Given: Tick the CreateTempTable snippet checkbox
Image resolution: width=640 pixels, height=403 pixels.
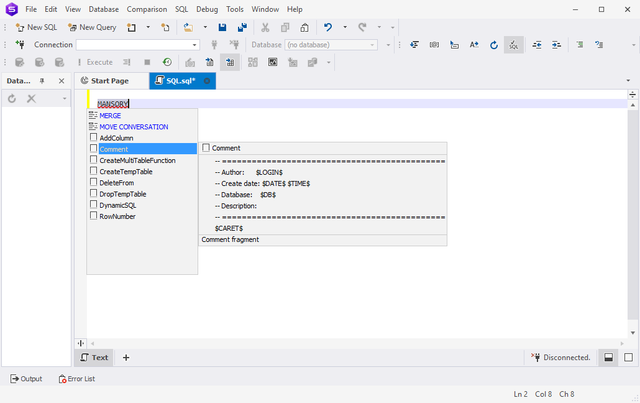Looking at the screenshot, I should [94, 172].
